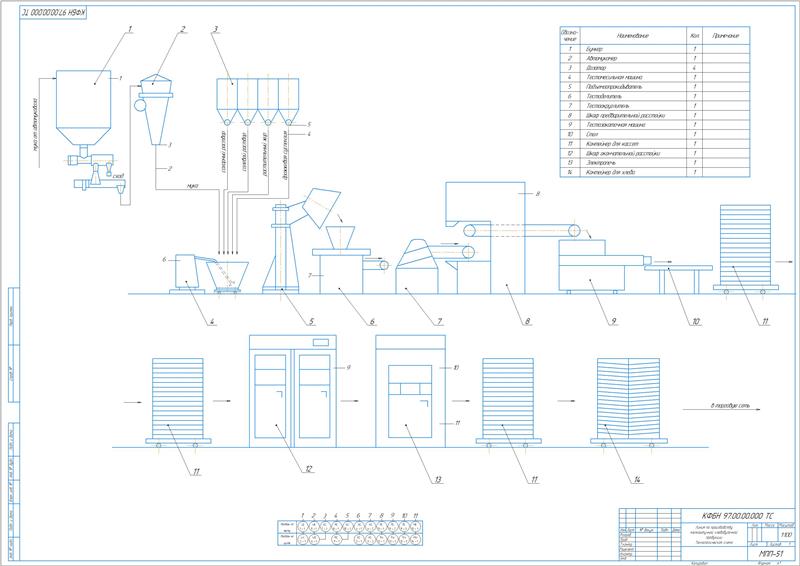Select 'Подъемоопрокидыватель' table entry
800x566 pixels.
[x=614, y=87]
